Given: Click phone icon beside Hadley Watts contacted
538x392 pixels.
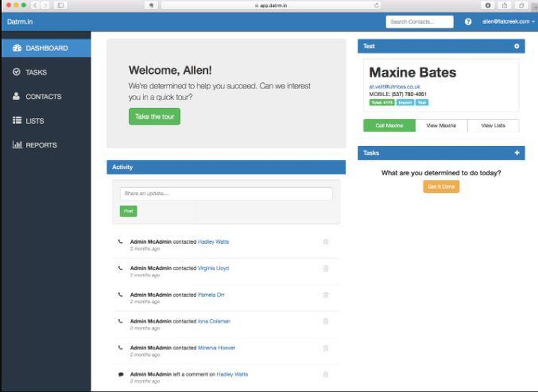Looking at the screenshot, I should [x=121, y=241].
